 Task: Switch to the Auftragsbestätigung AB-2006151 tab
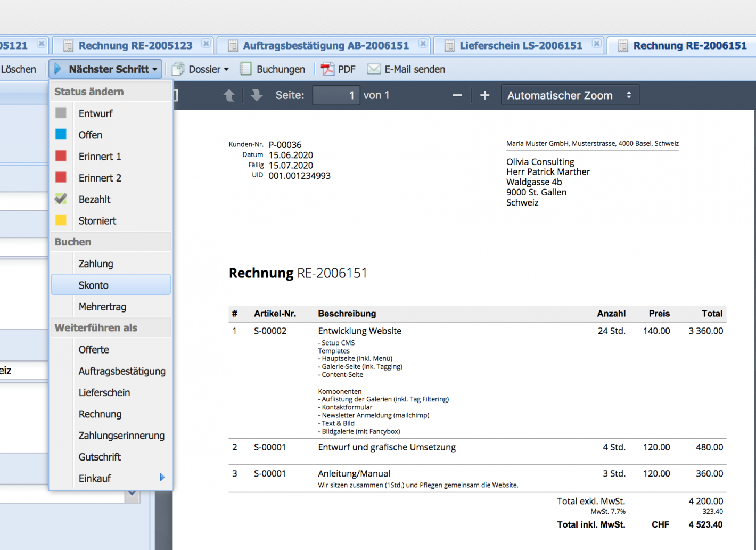coord(326,45)
